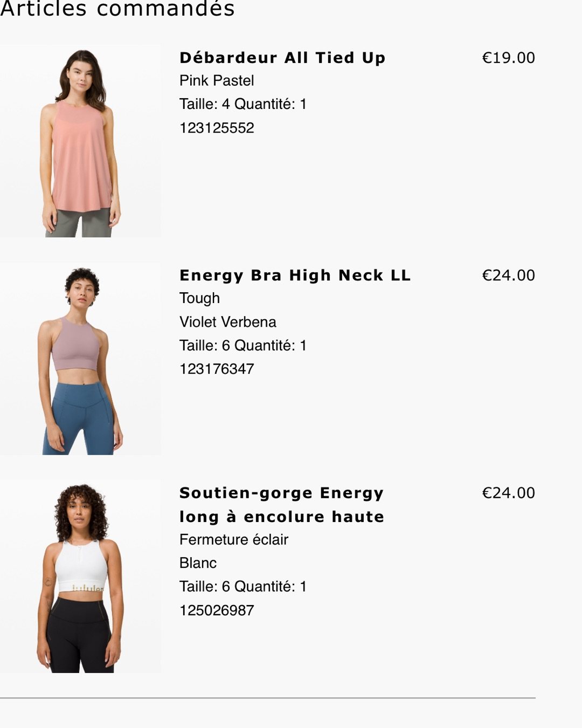Click Taille: 4 Quantité: 1 text
Viewport: 582px width, 728px height.
pos(243,104)
